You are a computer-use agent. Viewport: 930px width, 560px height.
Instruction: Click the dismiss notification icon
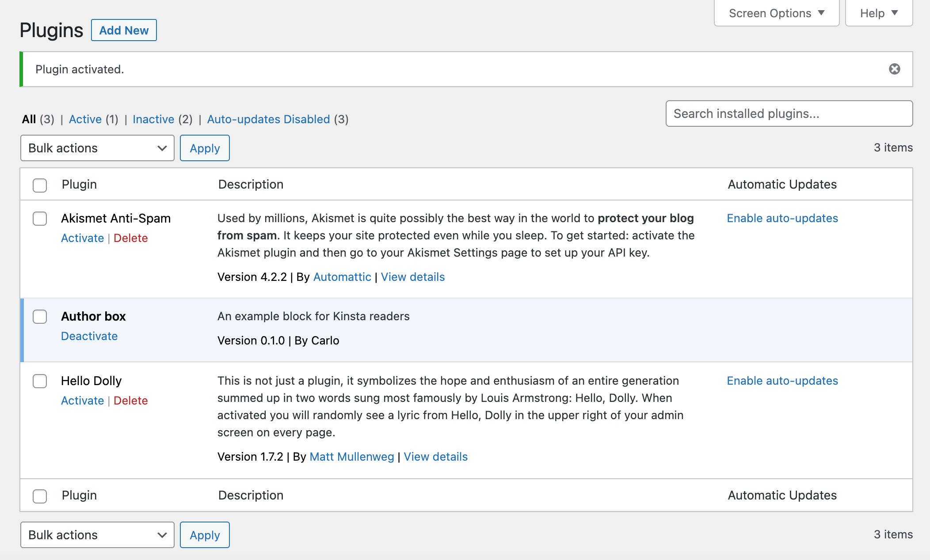(895, 69)
